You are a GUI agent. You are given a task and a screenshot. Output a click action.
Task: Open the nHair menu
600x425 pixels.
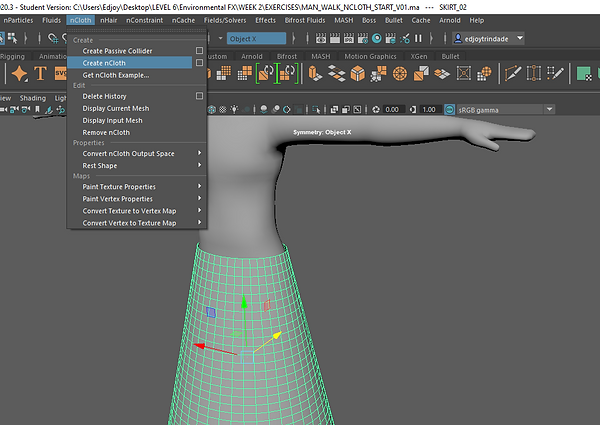pyautogui.click(x=109, y=20)
